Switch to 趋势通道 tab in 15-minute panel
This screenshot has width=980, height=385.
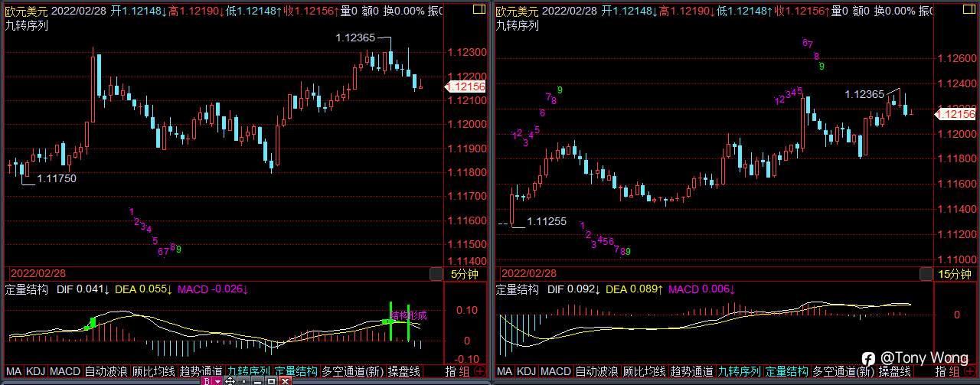click(693, 371)
